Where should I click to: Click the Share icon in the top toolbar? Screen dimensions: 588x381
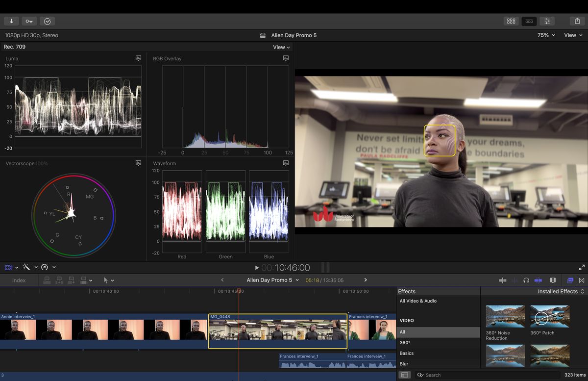pos(577,21)
